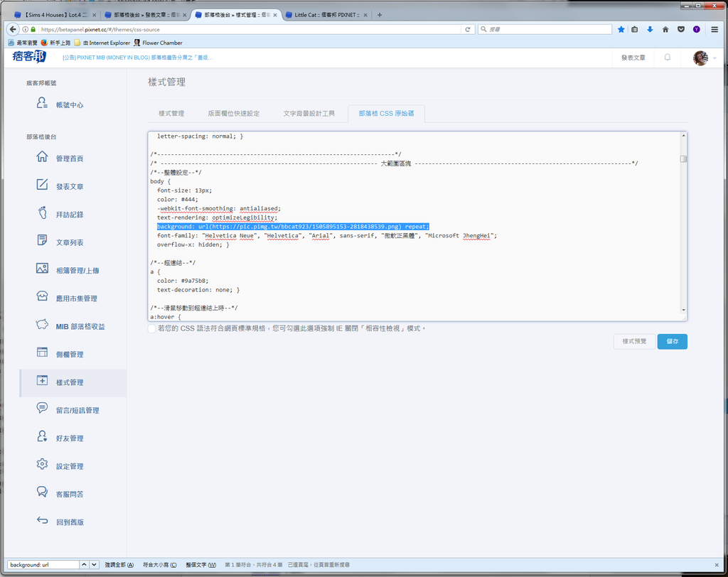Switch to 文字背景設計工具 tab
The image size is (728, 577).
309,113
